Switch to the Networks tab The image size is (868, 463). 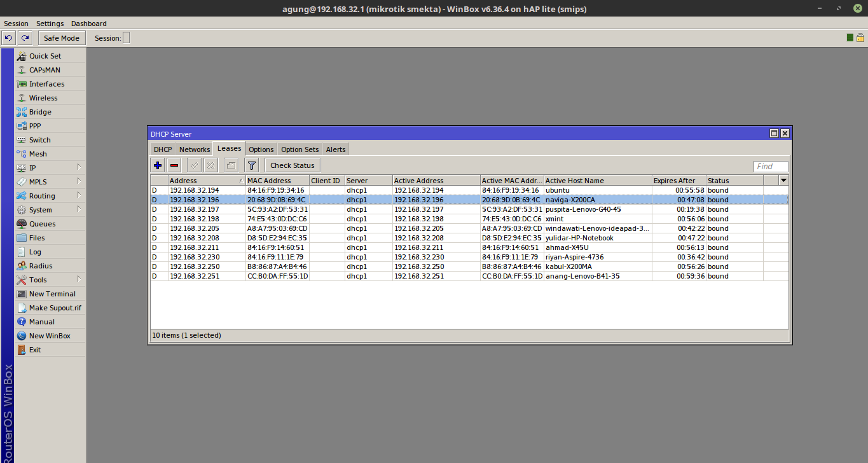point(195,149)
